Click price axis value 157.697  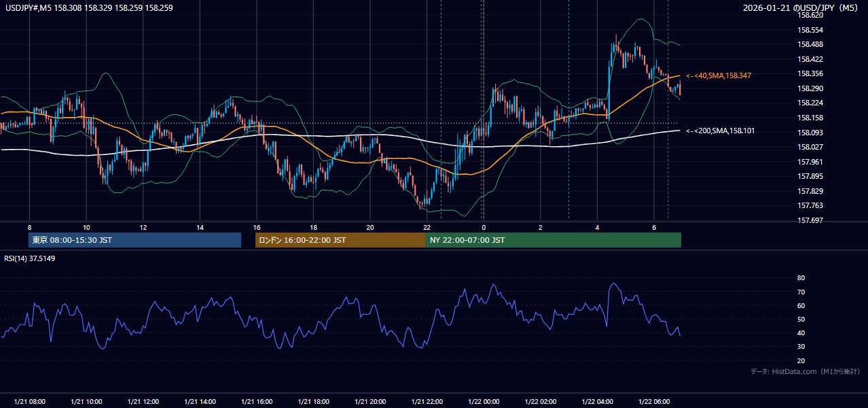click(810, 220)
